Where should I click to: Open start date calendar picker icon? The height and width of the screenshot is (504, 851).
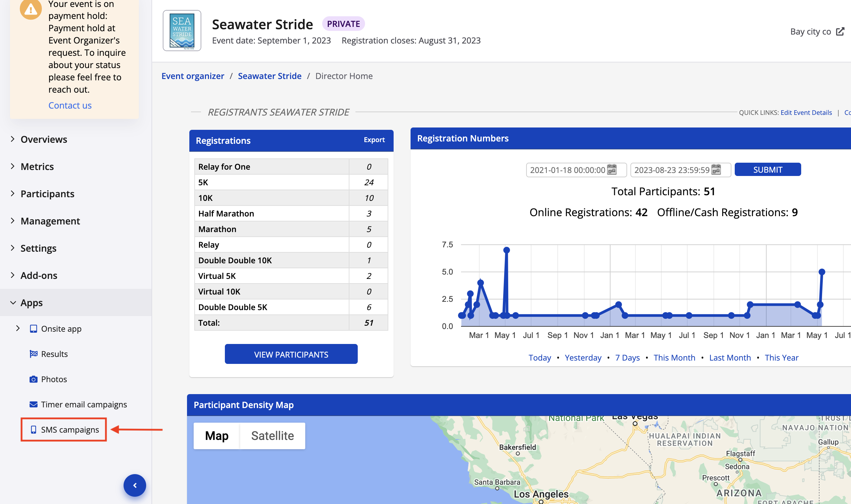(612, 169)
